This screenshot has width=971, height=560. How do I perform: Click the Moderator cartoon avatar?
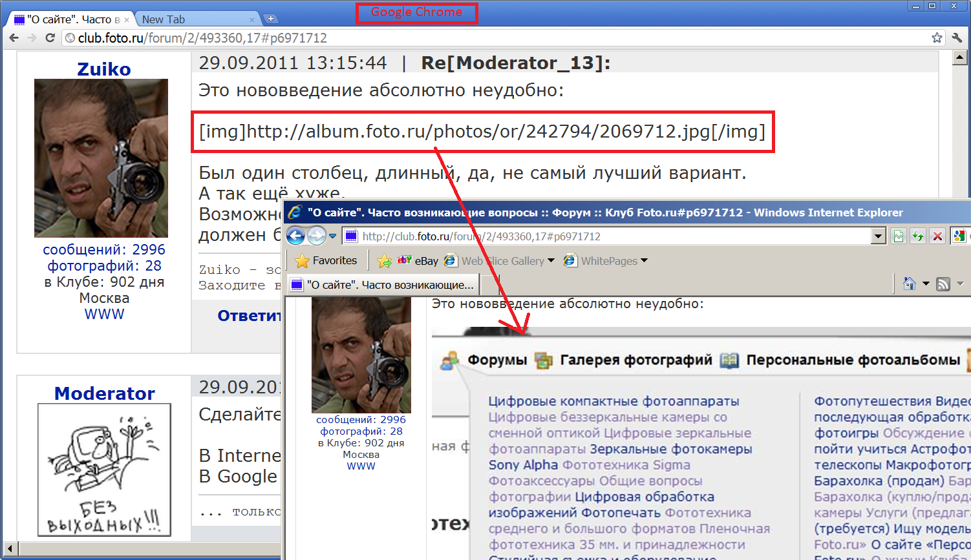104,470
